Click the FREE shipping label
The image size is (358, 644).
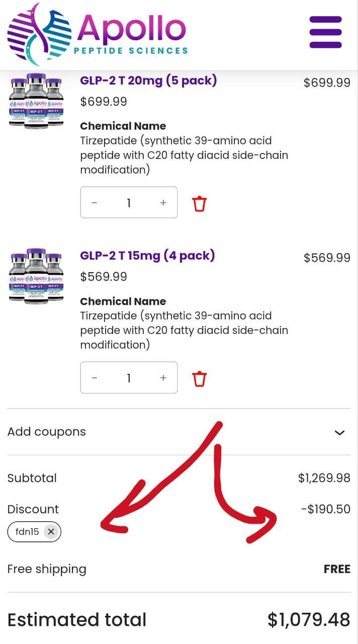click(336, 569)
